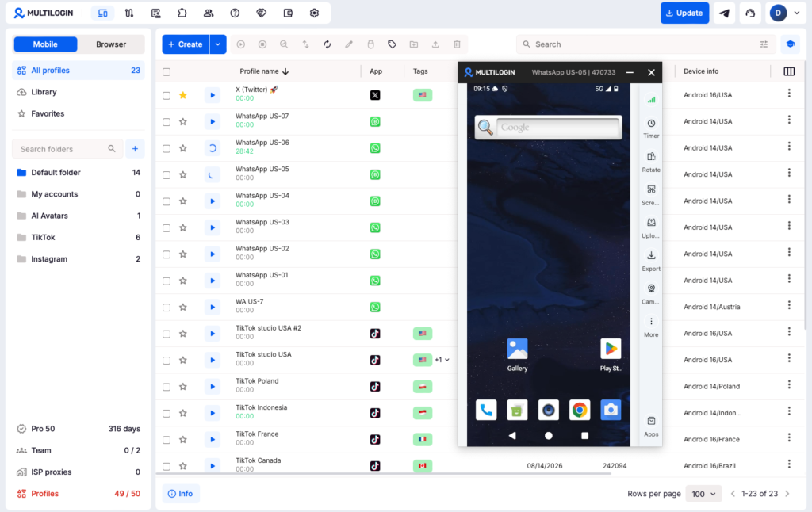Click the Search folders field
Image resolution: width=812 pixels, height=512 pixels.
(x=67, y=149)
